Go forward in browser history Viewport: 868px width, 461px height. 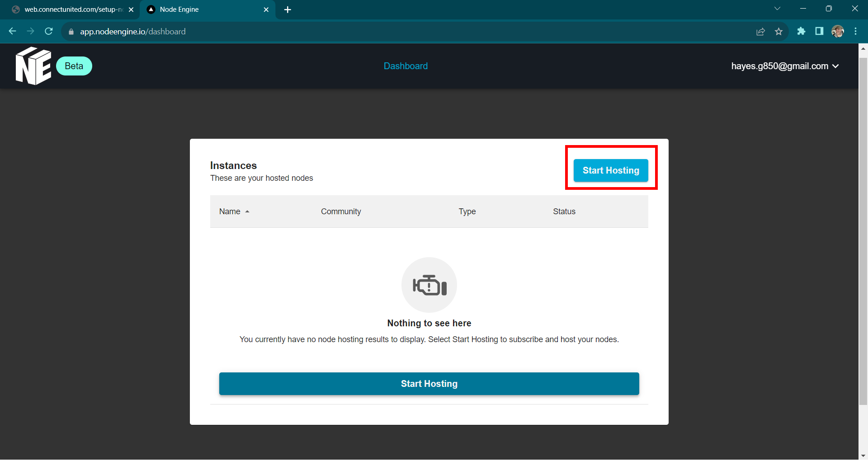point(30,31)
